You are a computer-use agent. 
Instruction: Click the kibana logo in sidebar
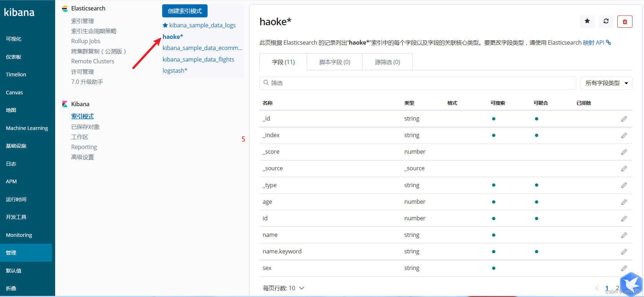(x=19, y=12)
